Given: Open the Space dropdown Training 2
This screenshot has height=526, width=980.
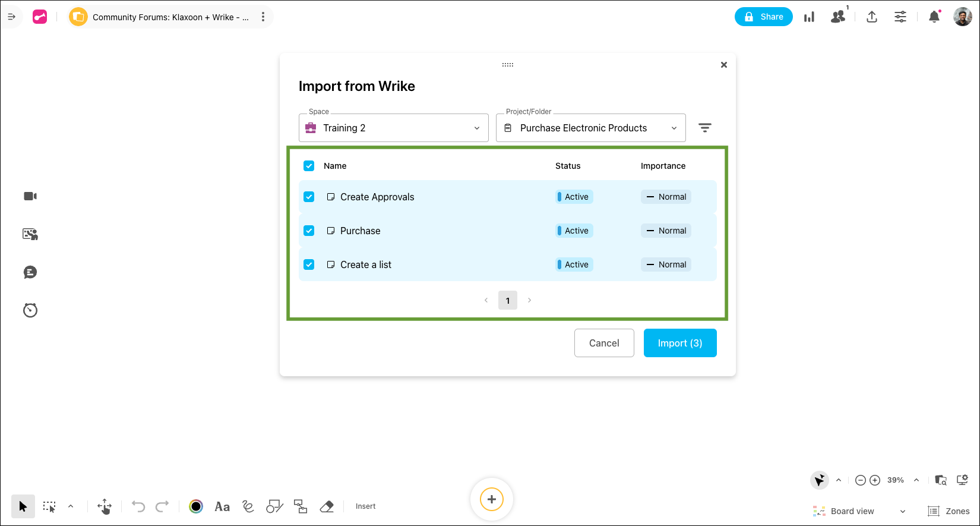Looking at the screenshot, I should (394, 128).
